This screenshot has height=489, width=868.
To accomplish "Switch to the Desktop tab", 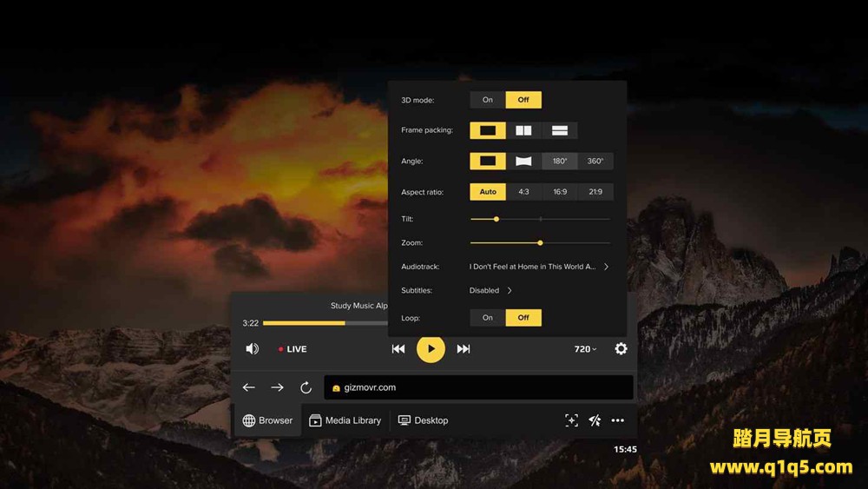I will (423, 420).
